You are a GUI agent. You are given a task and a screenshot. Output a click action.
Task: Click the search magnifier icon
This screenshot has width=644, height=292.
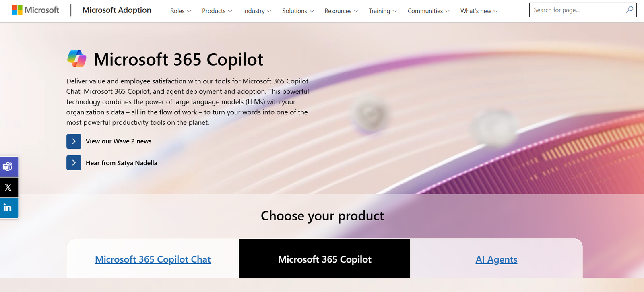point(630,10)
